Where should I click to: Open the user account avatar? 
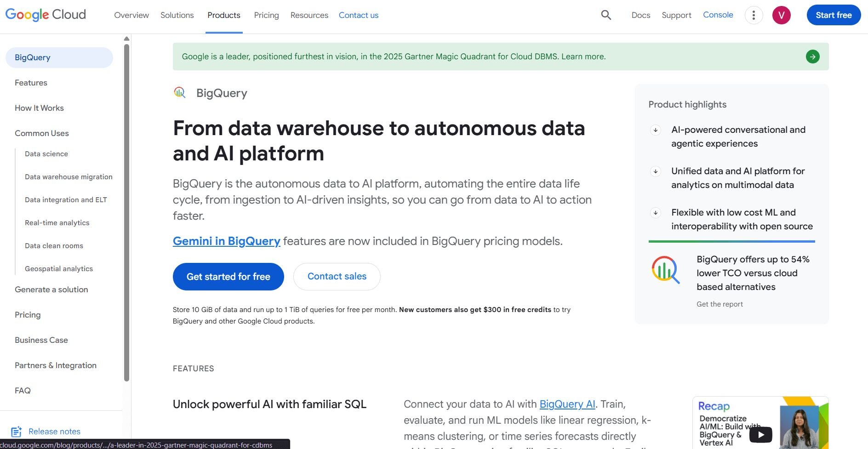point(781,15)
